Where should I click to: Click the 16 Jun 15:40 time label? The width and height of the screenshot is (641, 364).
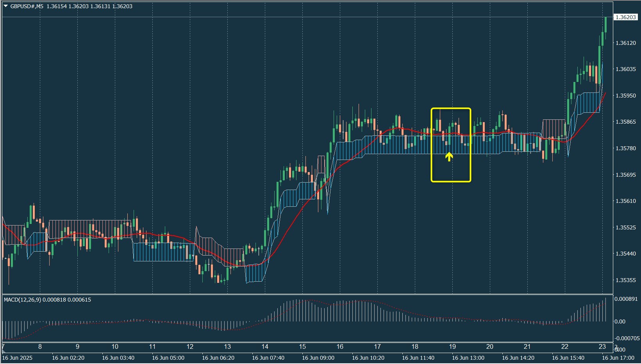point(568,358)
